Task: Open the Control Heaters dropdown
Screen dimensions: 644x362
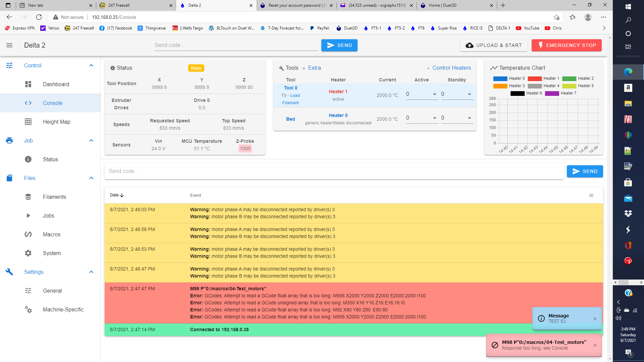Action: pos(449,68)
